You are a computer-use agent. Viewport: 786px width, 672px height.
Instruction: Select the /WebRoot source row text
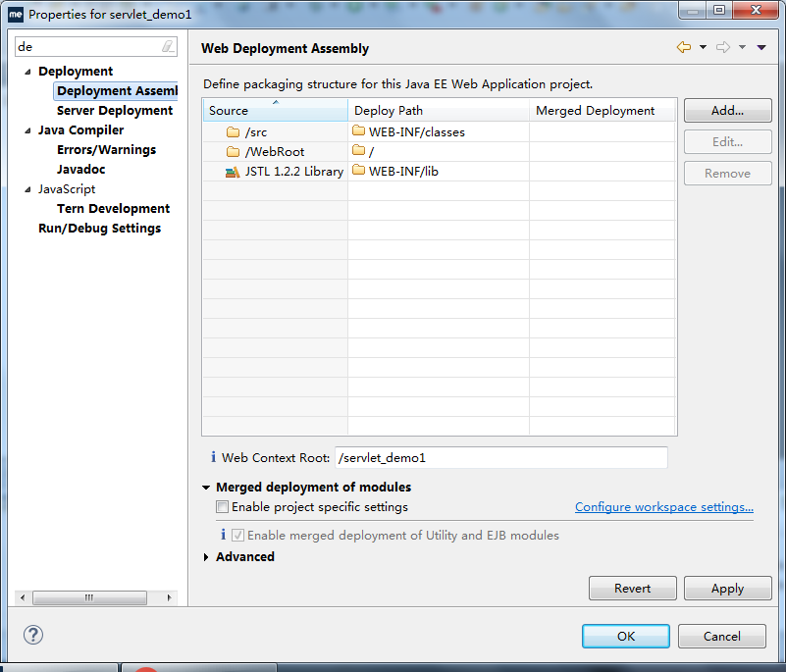click(x=274, y=152)
